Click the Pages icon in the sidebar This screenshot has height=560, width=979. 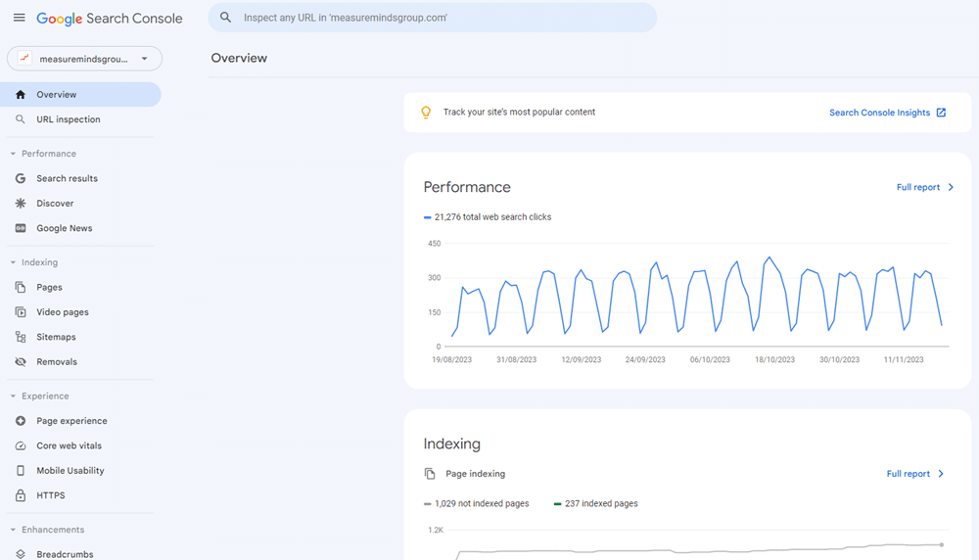point(21,287)
